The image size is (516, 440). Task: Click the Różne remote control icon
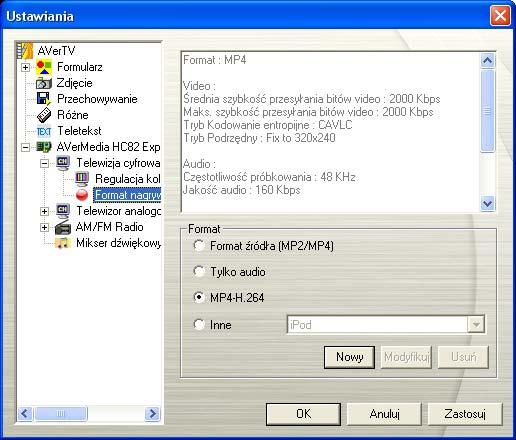tap(44, 115)
